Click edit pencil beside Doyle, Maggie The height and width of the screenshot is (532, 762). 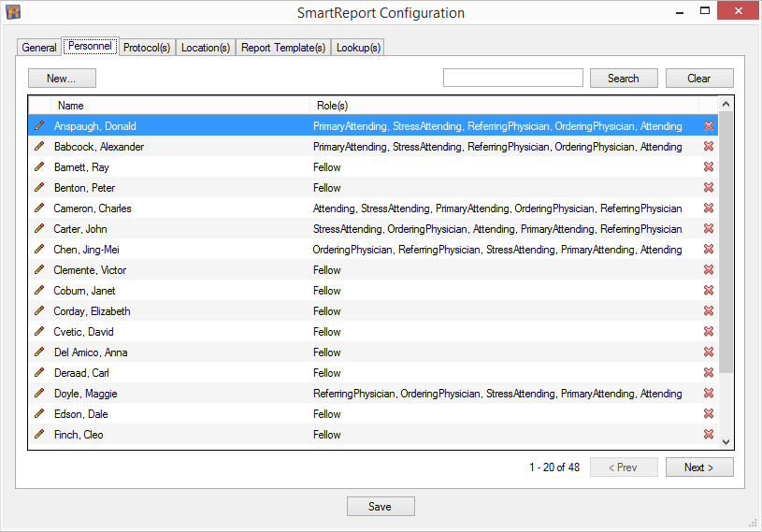pos(39,394)
